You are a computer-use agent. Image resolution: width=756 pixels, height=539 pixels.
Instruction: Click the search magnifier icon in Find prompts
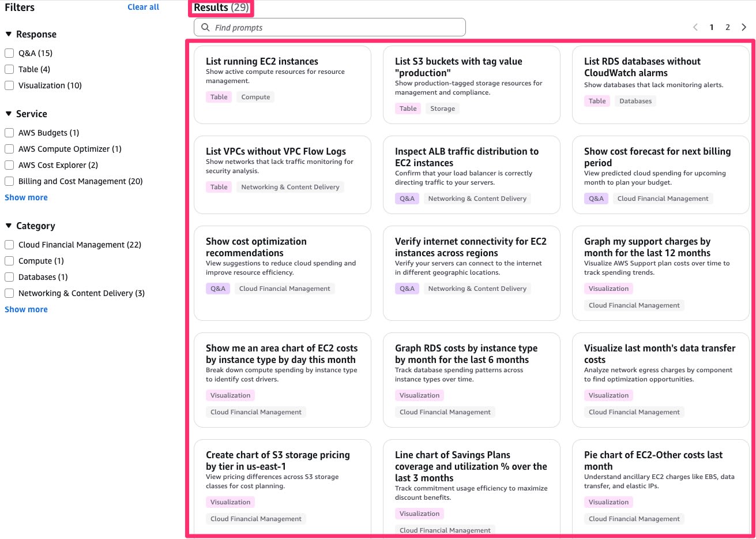[205, 27]
